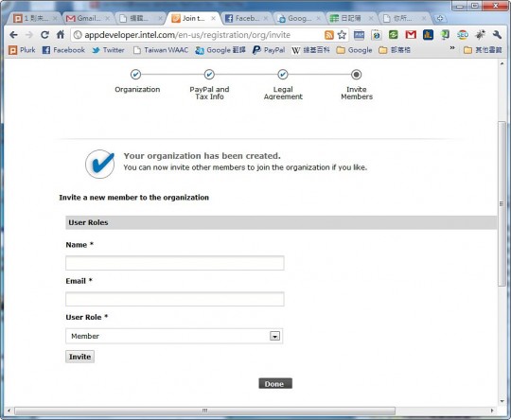Click the Gmail extension icon in toolbar
The width and height of the screenshot is (511, 420).
[x=411, y=35]
